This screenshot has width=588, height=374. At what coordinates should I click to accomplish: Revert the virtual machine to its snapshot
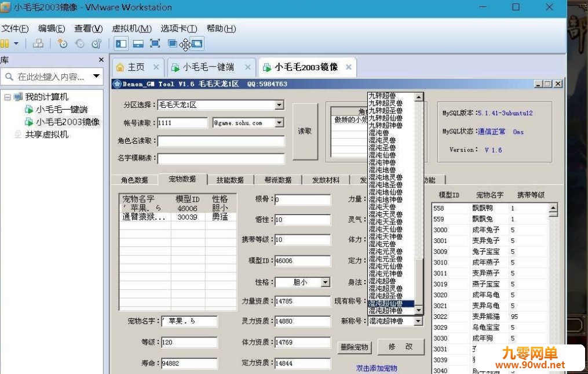[79, 43]
